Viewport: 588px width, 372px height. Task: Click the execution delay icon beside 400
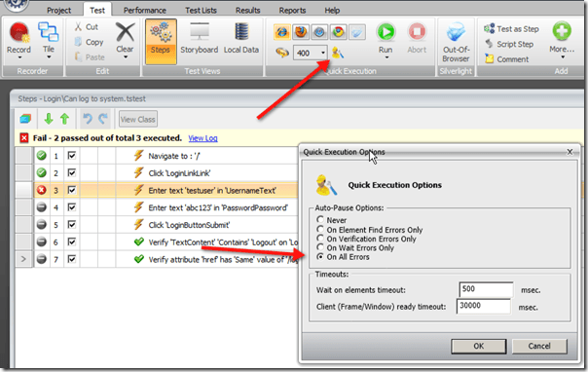click(x=282, y=53)
